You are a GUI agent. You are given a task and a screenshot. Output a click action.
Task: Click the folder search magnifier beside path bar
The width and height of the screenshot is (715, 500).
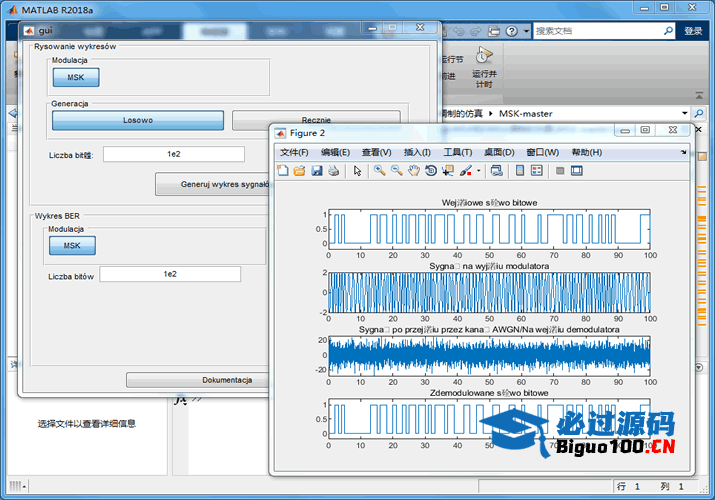699,113
